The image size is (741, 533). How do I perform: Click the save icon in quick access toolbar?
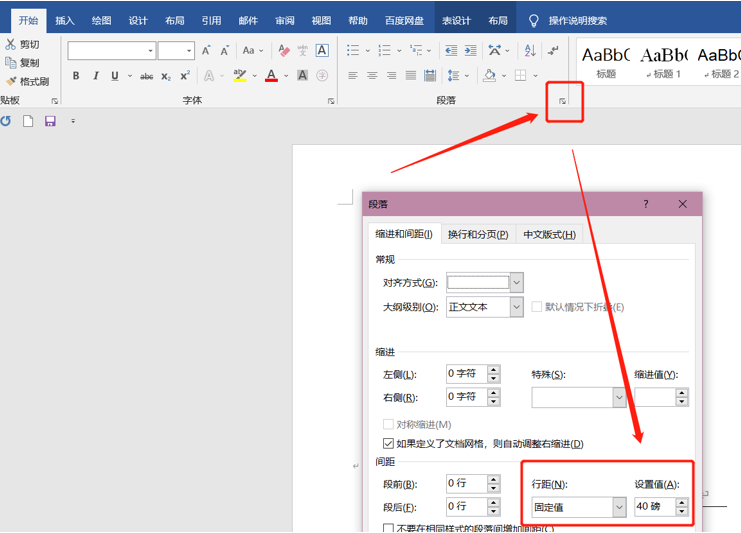pyautogui.click(x=50, y=121)
